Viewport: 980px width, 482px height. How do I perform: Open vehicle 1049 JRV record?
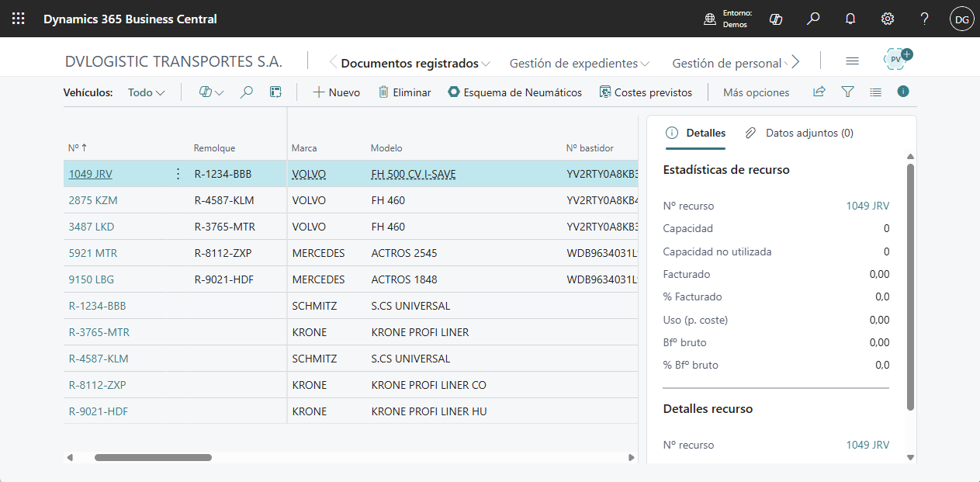91,174
